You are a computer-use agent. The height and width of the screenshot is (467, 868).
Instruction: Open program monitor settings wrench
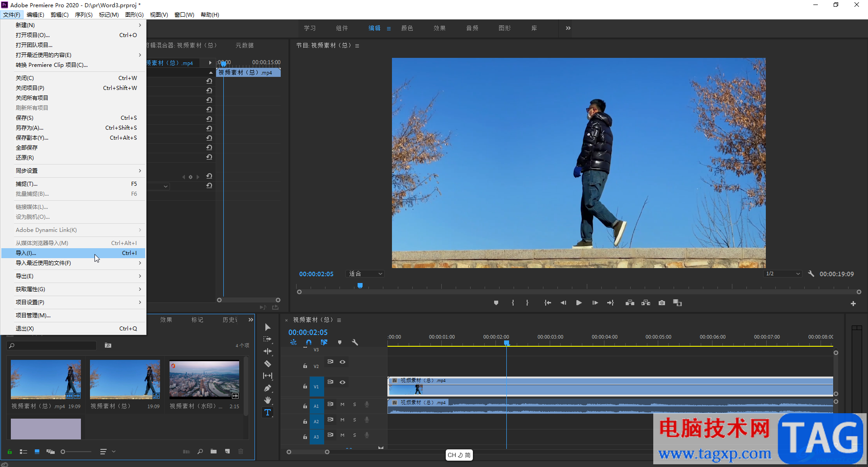coord(811,274)
